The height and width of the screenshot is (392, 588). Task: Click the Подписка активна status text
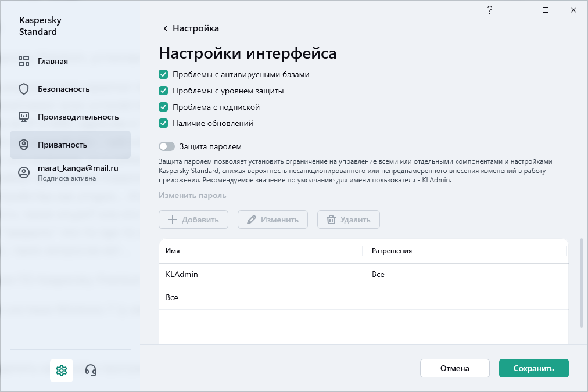pyautogui.click(x=67, y=178)
